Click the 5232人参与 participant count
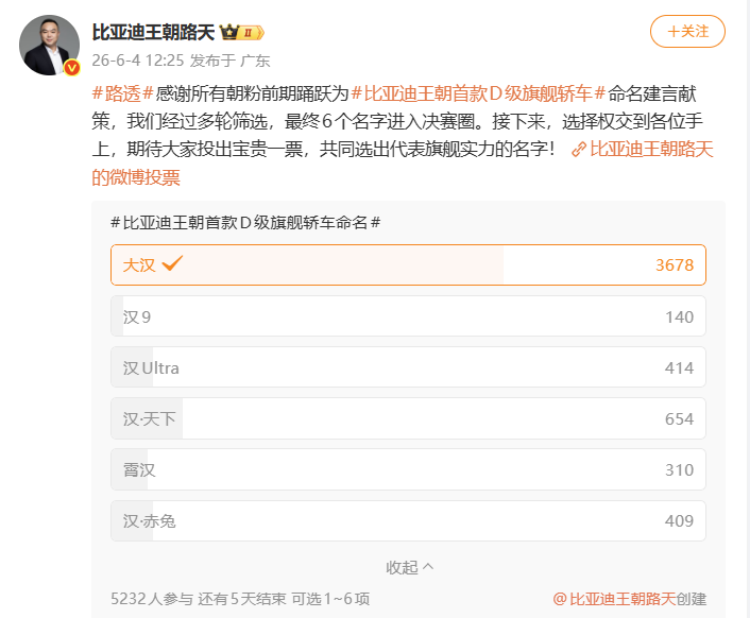 pos(152,599)
